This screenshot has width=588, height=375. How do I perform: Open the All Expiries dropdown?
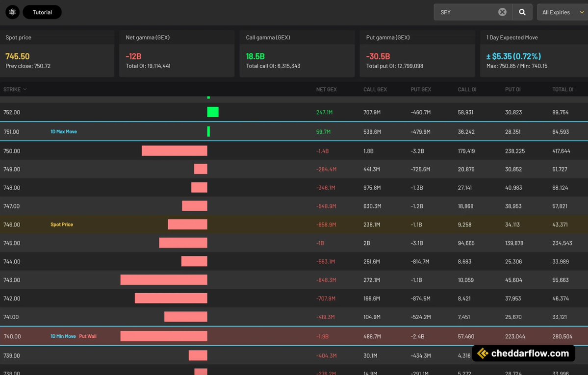[562, 12]
